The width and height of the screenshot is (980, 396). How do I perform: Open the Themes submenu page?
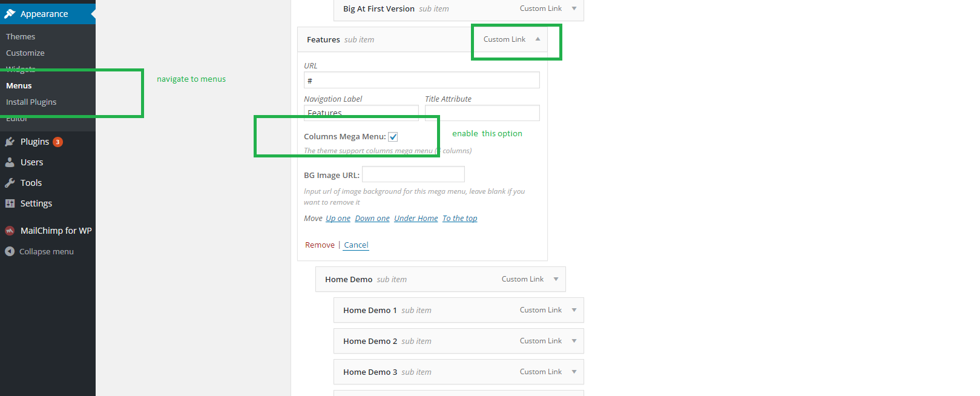click(21, 36)
